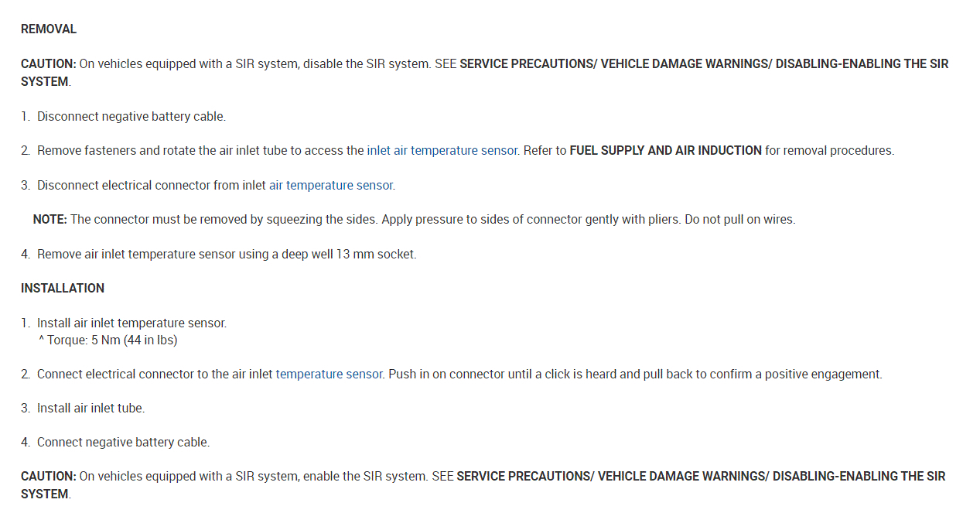Click 'Disconnect electrical connector from inlet' text
This screenshot has height=520, width=980.
click(152, 186)
